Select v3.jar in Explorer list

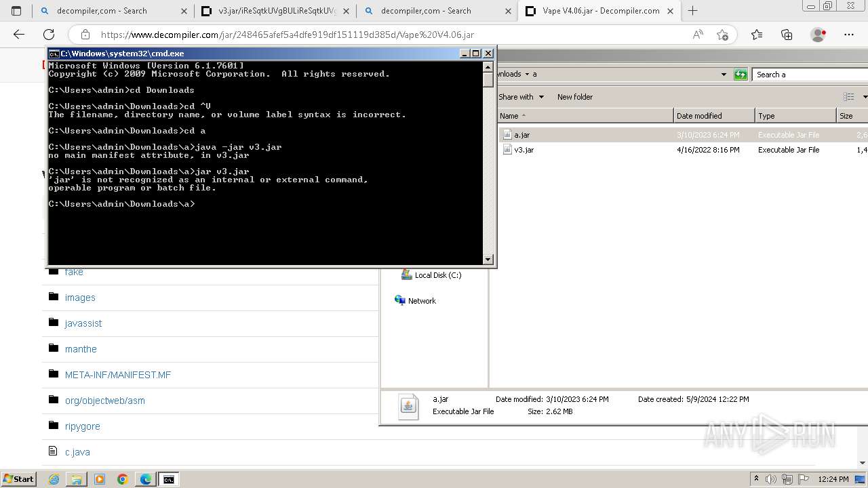coord(524,150)
